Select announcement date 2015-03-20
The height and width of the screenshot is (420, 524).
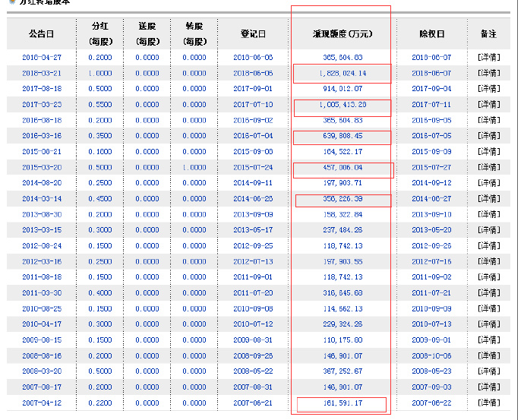42,167
